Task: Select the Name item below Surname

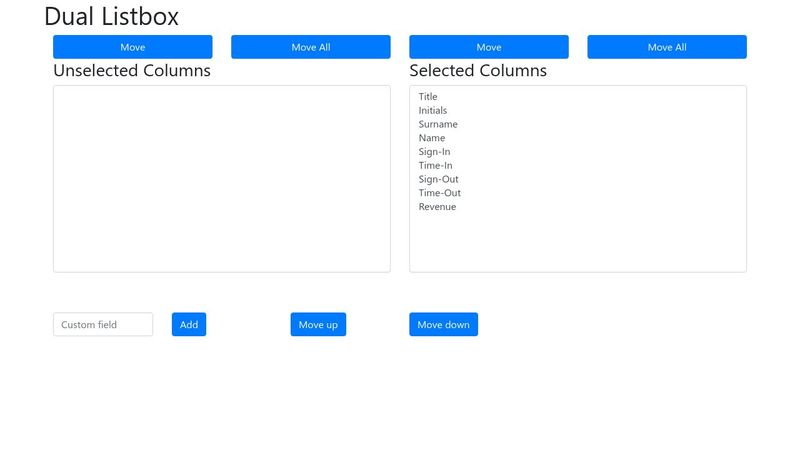Action: [432, 138]
